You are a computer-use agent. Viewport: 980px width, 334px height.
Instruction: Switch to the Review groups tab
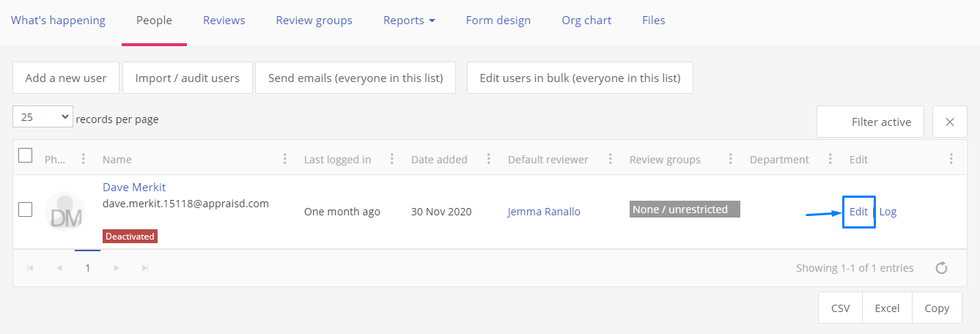tap(314, 21)
